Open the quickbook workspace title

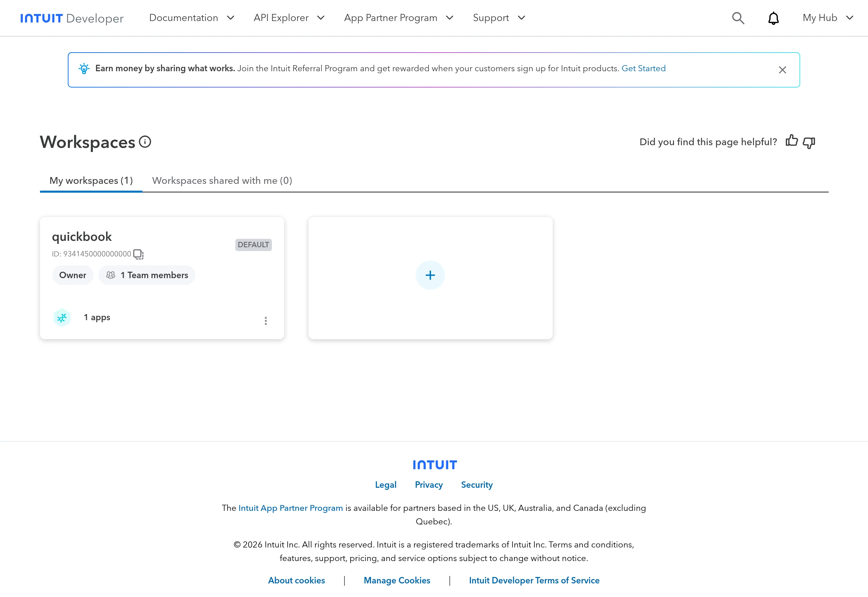point(82,237)
